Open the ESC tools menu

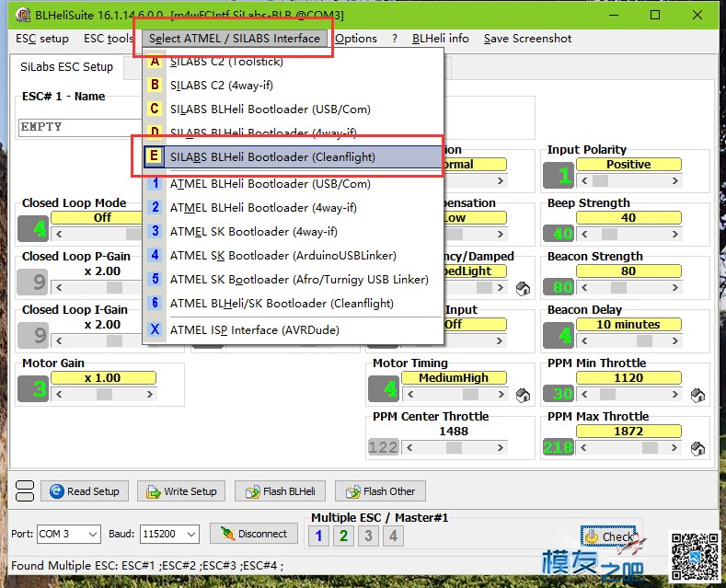pos(109,39)
